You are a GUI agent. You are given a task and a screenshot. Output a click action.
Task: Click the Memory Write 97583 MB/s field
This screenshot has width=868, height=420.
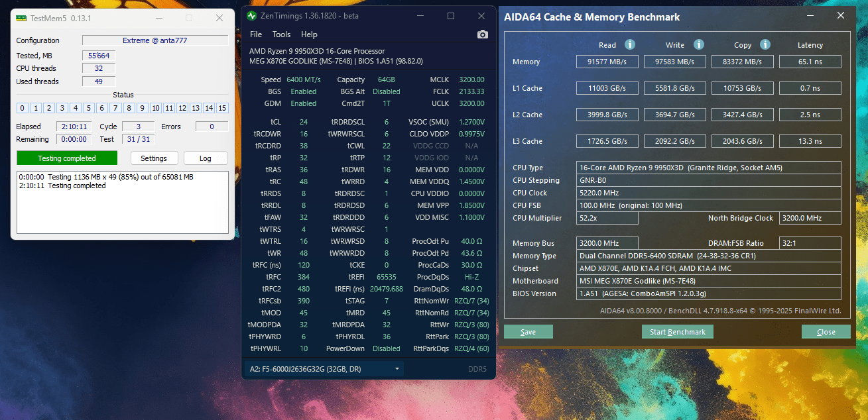click(x=675, y=62)
